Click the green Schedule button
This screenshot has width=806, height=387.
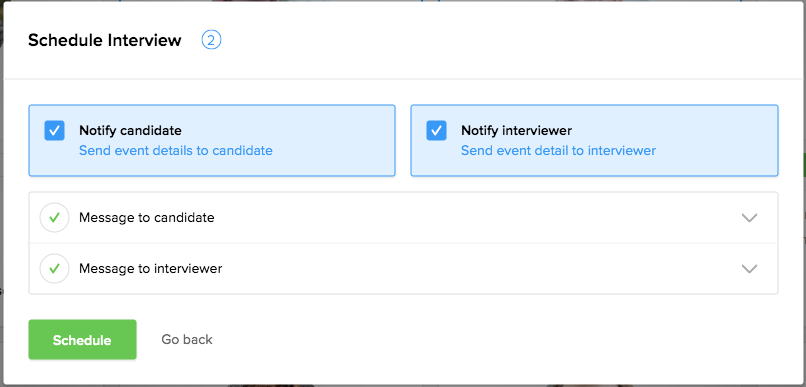[x=82, y=340]
